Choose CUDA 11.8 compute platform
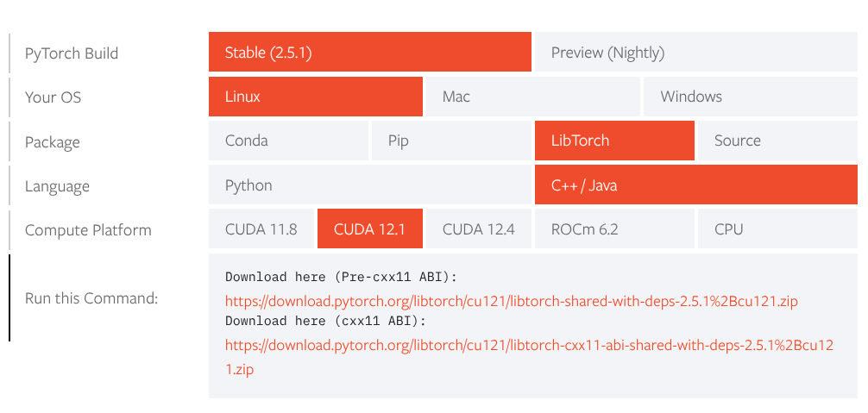This screenshot has width=868, height=413. 261,228
